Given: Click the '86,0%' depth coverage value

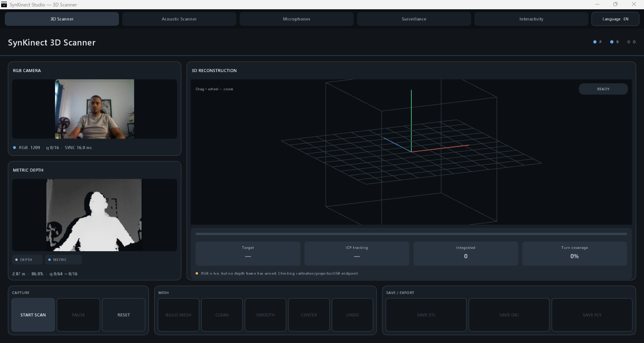Looking at the screenshot, I should point(37,274).
